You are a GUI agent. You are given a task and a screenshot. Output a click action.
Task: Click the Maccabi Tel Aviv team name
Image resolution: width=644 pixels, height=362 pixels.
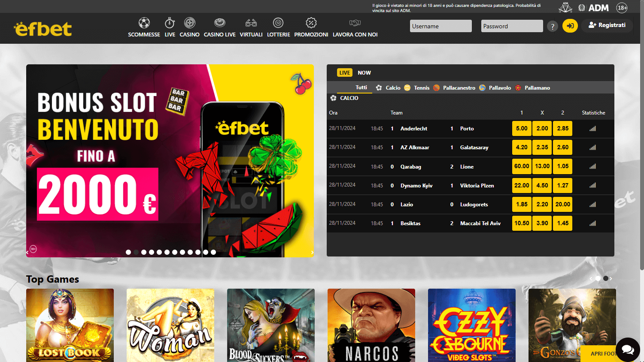click(480, 223)
